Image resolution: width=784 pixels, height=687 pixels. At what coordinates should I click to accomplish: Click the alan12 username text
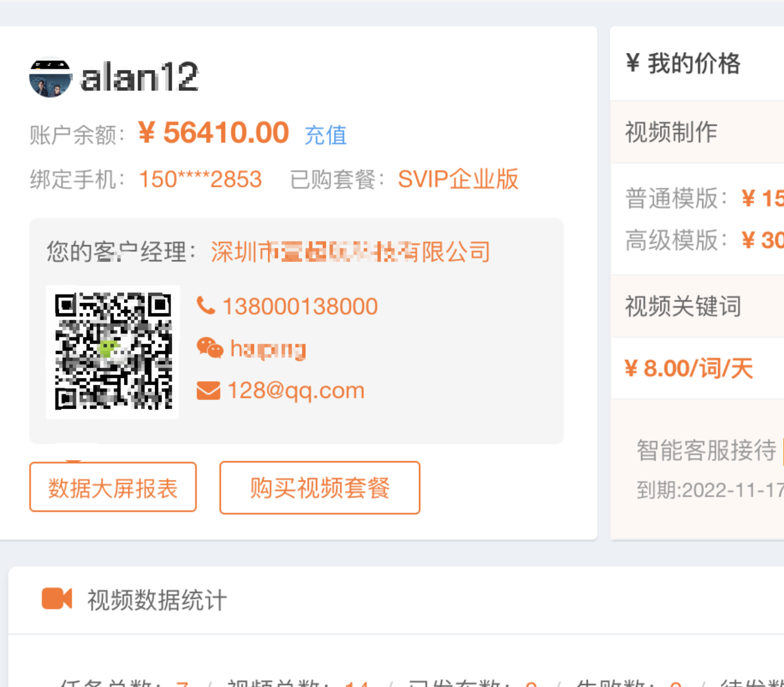[140, 77]
